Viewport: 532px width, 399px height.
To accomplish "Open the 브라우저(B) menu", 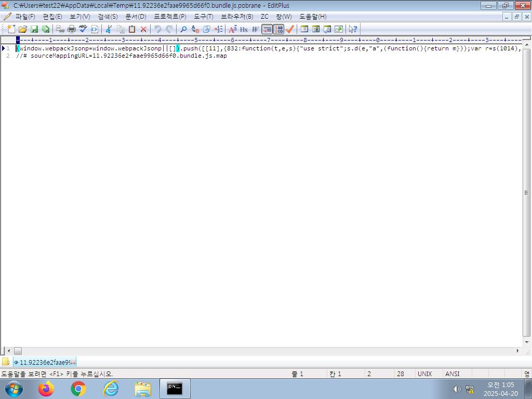I will (237, 17).
